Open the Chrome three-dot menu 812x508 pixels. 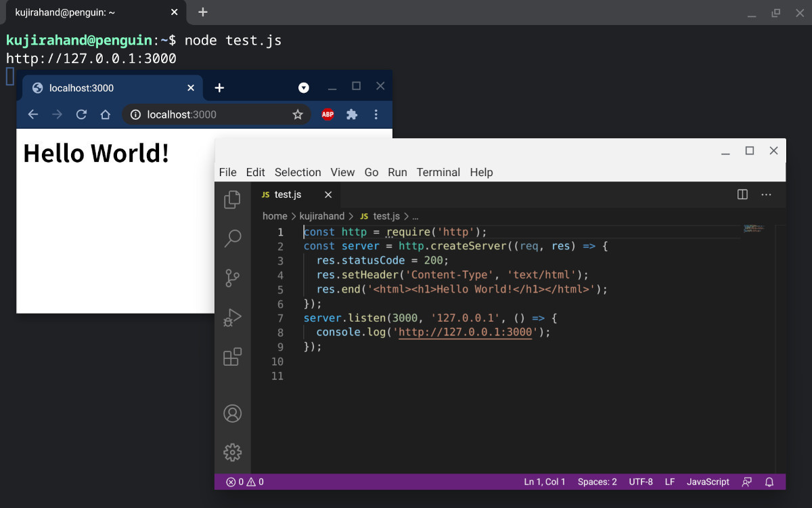pyautogui.click(x=376, y=114)
